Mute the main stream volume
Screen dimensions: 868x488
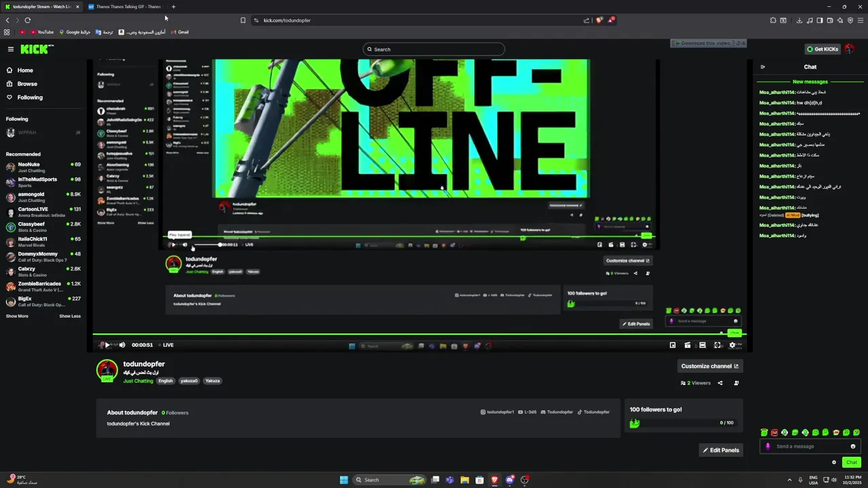click(122, 345)
